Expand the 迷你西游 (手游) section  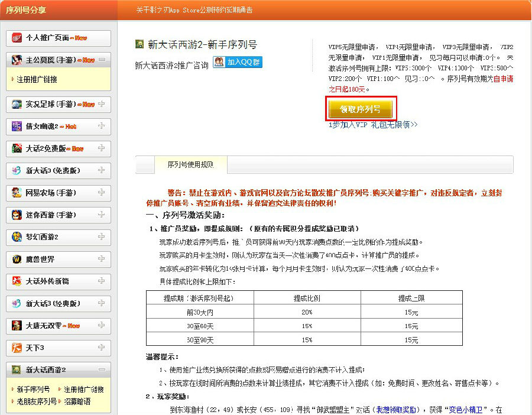[102, 215]
